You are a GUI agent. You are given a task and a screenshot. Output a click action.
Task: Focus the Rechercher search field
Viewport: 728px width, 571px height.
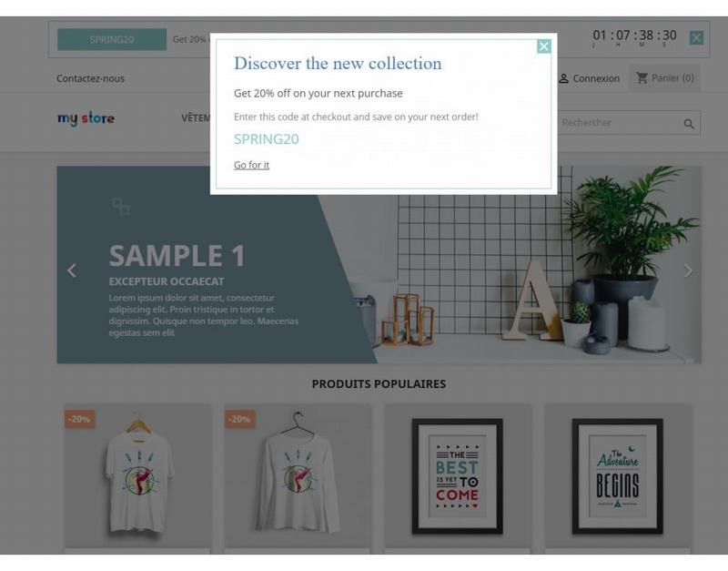621,123
